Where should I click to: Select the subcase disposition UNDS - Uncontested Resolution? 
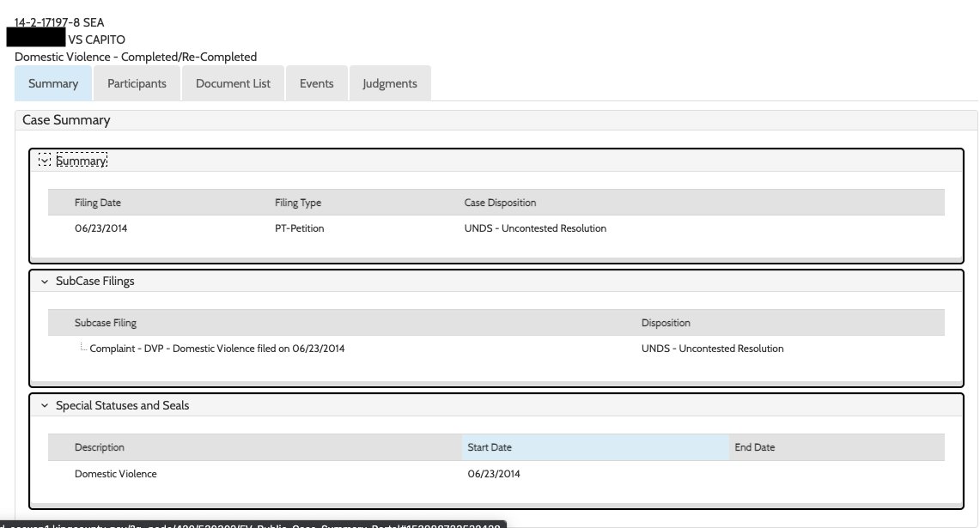[713, 349]
